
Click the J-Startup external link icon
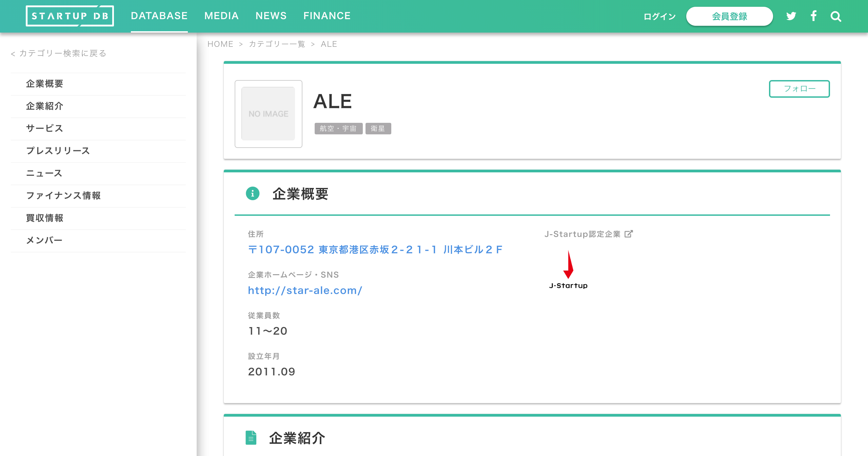pyautogui.click(x=629, y=234)
